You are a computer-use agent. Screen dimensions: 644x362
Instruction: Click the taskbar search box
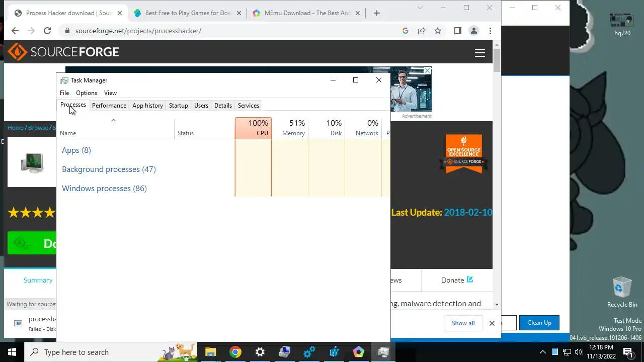pos(111,352)
